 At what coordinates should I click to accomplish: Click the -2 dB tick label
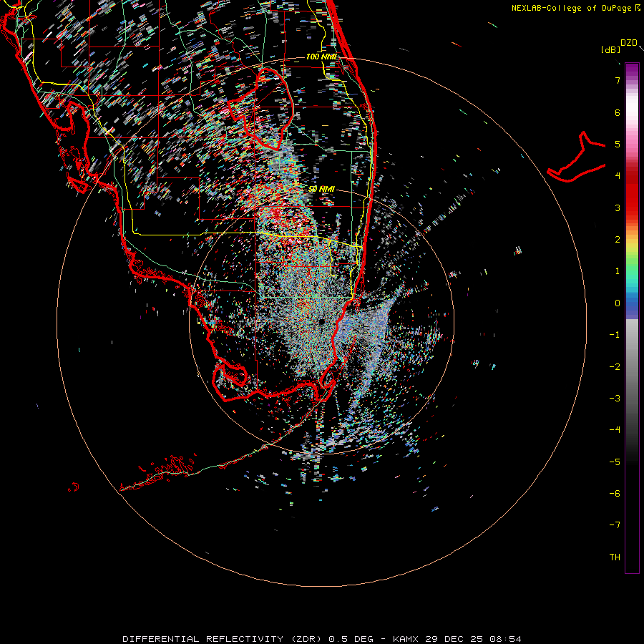[x=615, y=367]
